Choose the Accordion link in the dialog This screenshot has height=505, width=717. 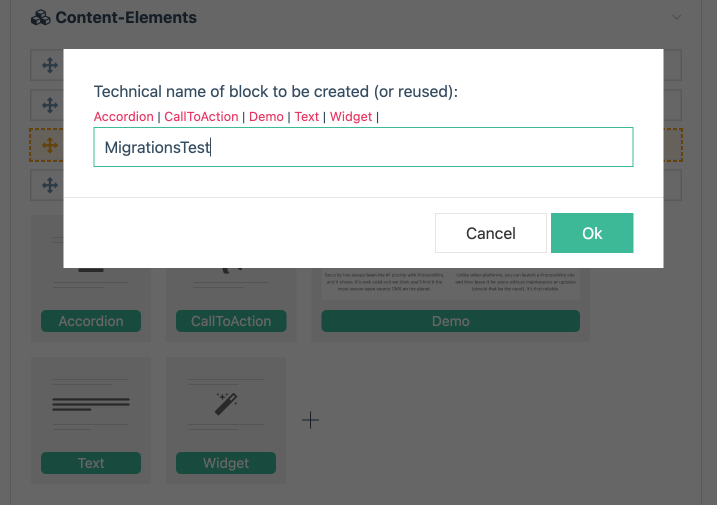tap(123, 117)
